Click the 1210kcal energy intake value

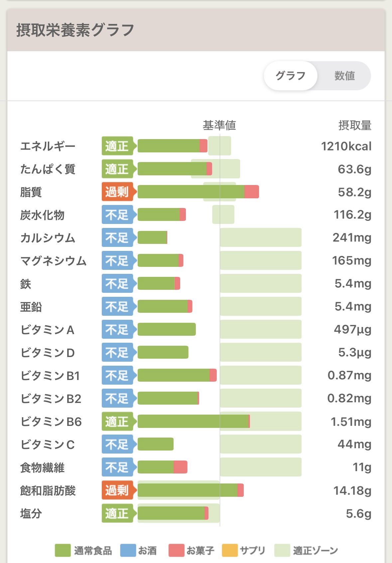(346, 146)
